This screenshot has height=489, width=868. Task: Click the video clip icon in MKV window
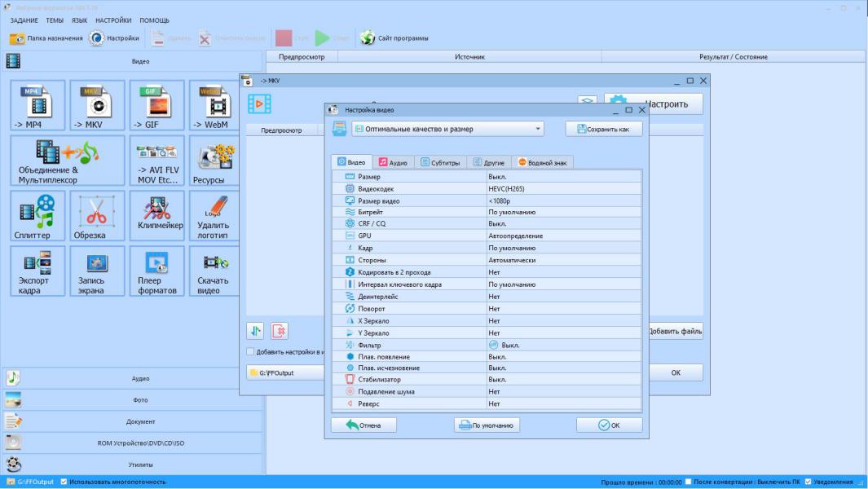[x=259, y=104]
